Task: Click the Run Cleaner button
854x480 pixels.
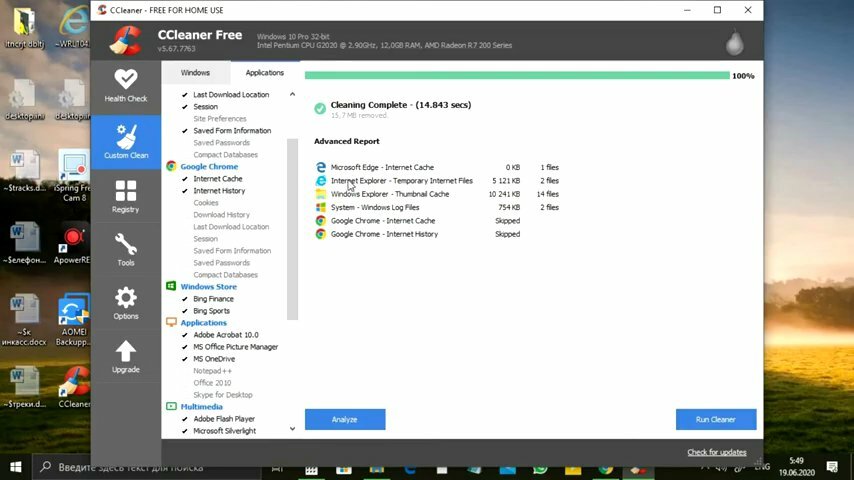Action: click(x=716, y=420)
